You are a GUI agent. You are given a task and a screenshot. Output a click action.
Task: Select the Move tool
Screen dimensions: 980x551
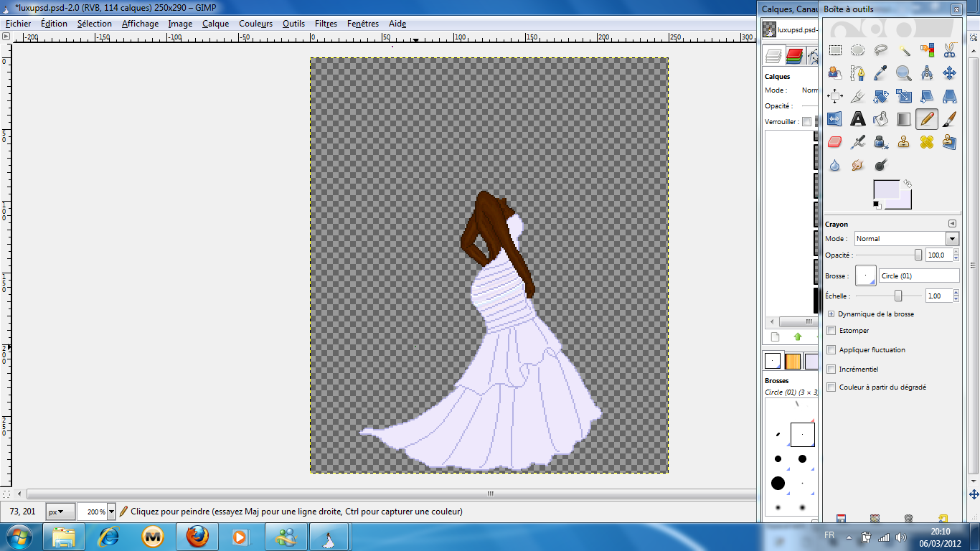coord(949,73)
